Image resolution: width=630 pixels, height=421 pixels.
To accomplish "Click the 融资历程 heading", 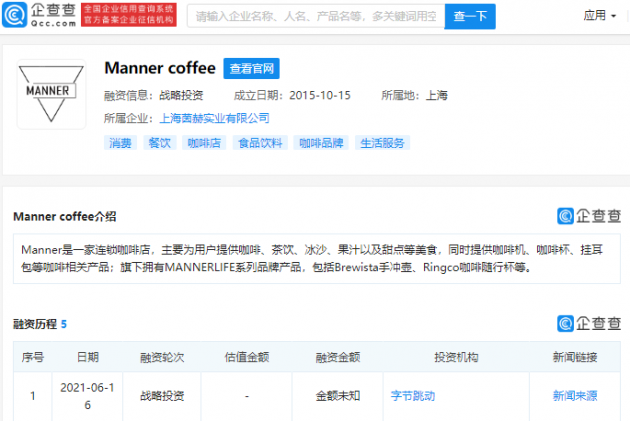I will tap(35, 324).
